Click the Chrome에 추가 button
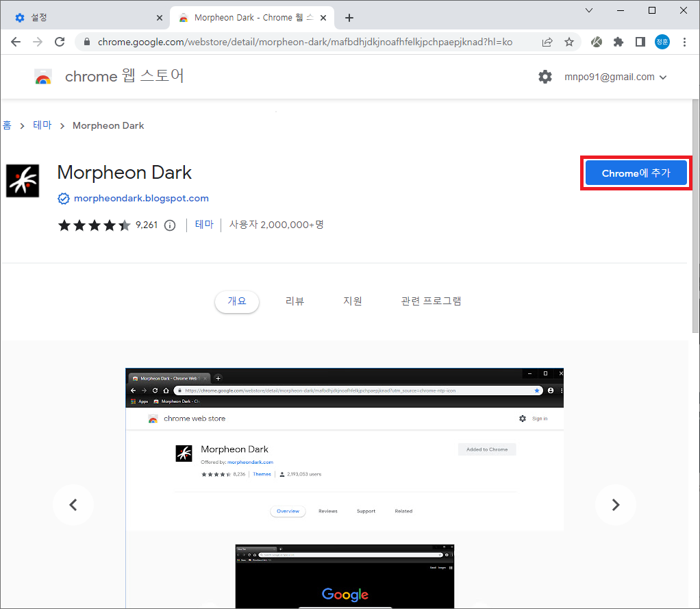 [636, 173]
